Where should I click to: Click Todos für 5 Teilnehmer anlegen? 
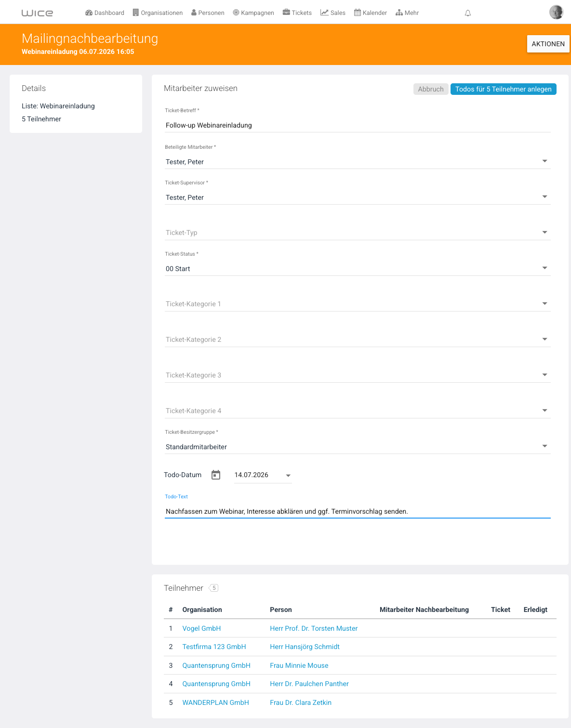[503, 89]
